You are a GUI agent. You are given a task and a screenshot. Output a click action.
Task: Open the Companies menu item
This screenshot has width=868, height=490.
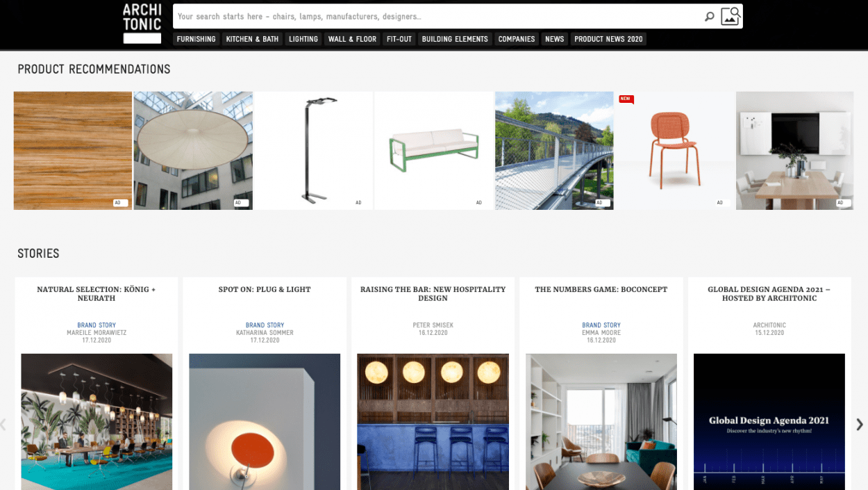(517, 39)
